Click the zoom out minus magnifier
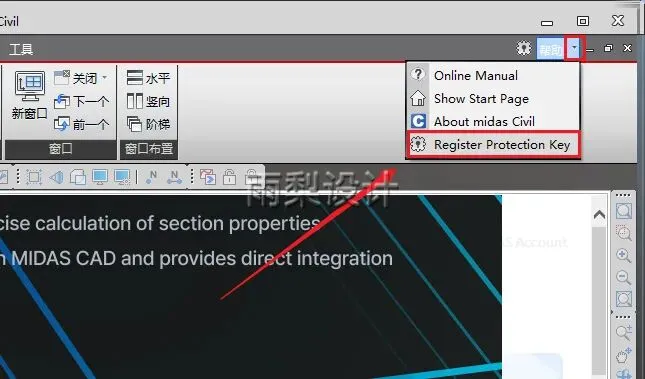The height and width of the screenshot is (379, 645). coord(624,277)
